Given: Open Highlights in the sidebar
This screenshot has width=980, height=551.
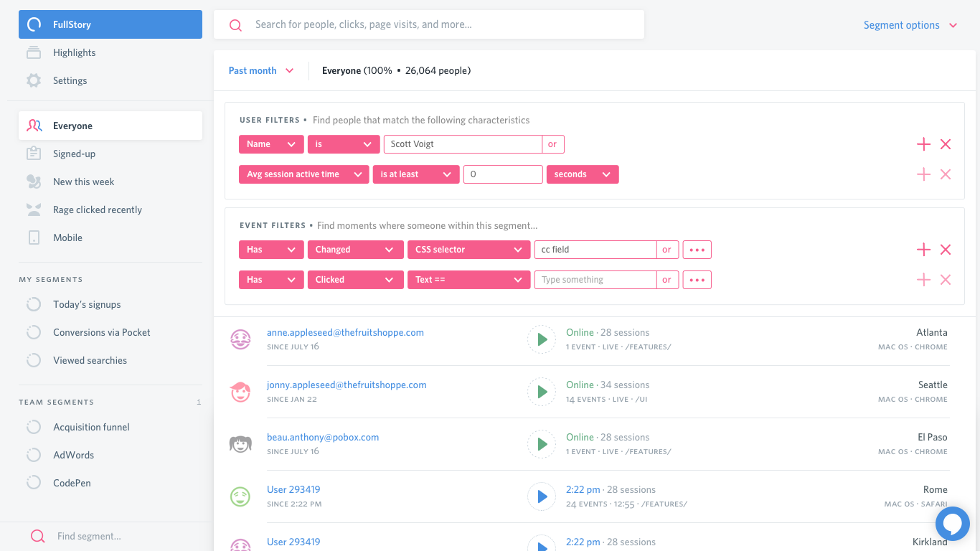Looking at the screenshot, I should 74,52.
